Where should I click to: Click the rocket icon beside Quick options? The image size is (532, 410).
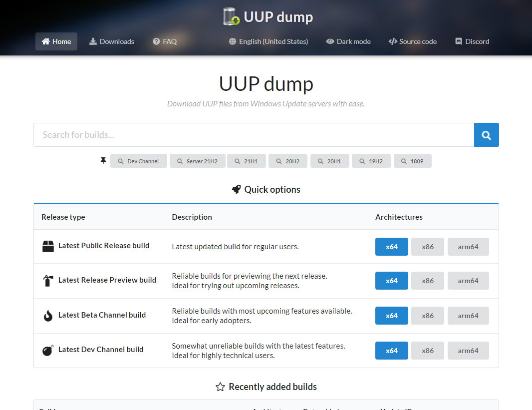tap(236, 189)
